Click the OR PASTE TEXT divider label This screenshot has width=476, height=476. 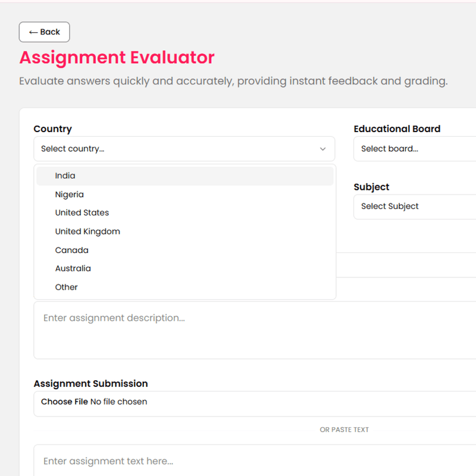pos(345,430)
